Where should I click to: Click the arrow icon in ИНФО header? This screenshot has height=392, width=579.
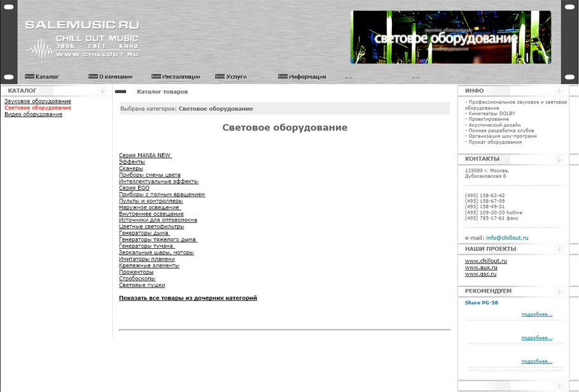[x=559, y=91]
